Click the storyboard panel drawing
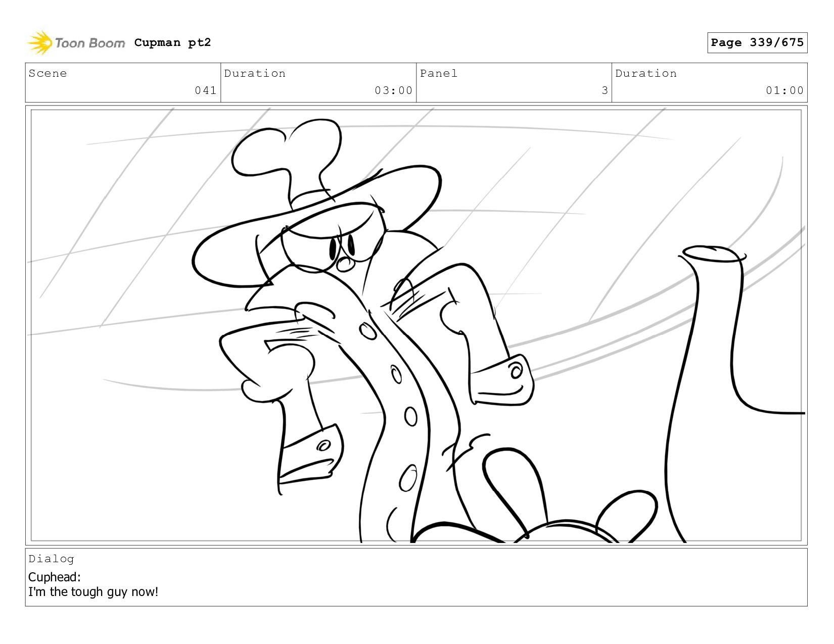 pos(416,325)
